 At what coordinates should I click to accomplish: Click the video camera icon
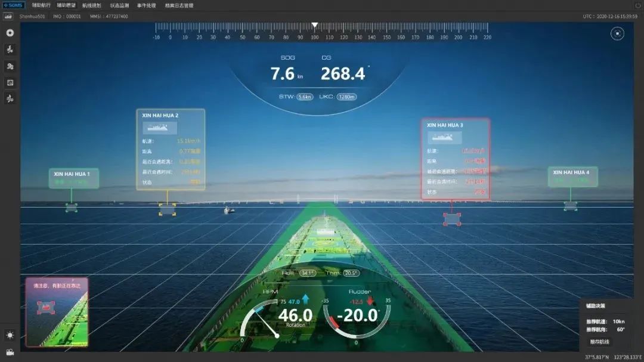[x=10, y=352]
